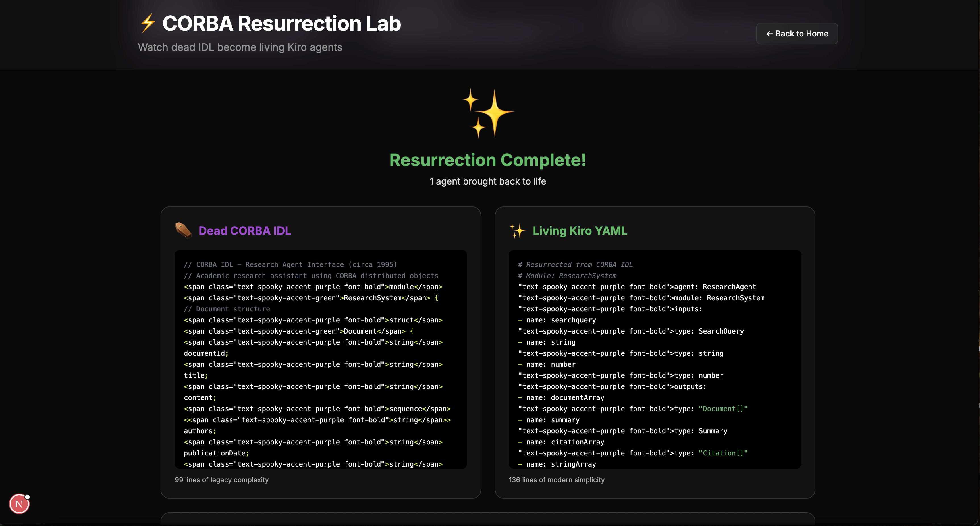
Task: Click the 'Watch dead IDL become living' subtitle
Action: (x=240, y=47)
